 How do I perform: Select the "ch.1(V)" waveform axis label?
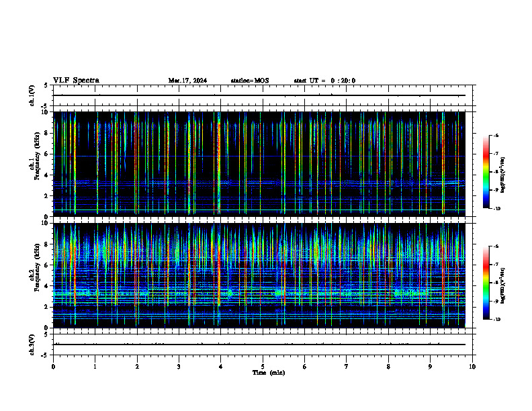[32, 95]
